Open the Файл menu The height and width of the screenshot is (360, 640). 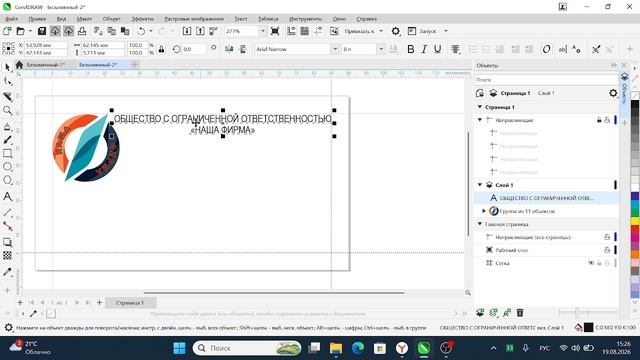coord(11,19)
